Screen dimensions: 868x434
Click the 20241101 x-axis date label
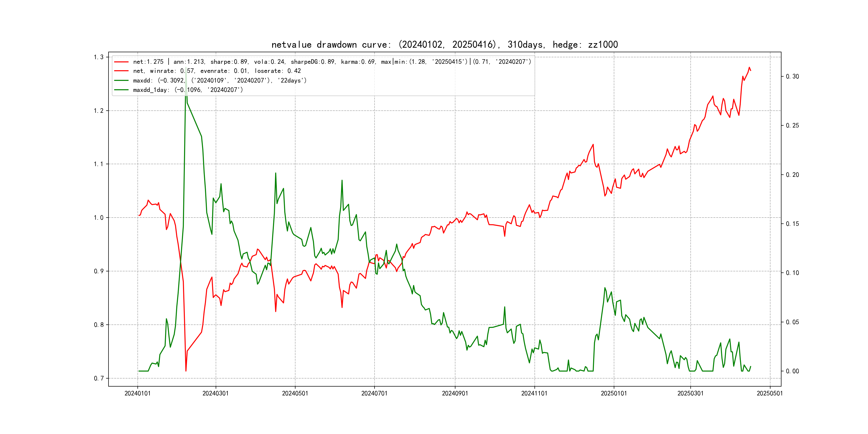[x=534, y=393]
